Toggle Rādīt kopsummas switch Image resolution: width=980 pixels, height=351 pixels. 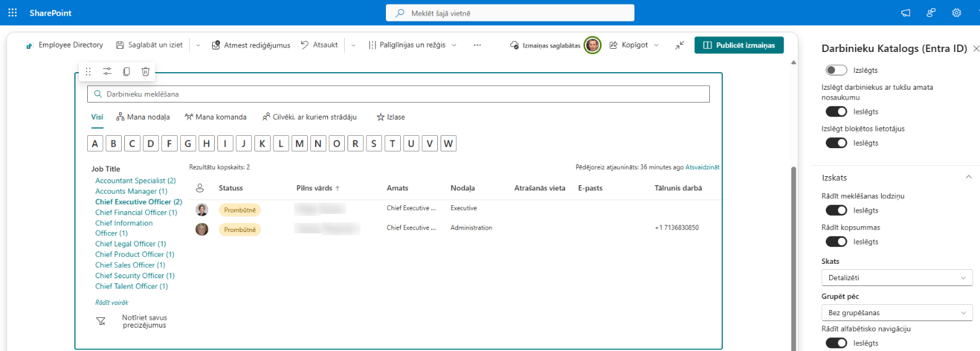pos(836,242)
